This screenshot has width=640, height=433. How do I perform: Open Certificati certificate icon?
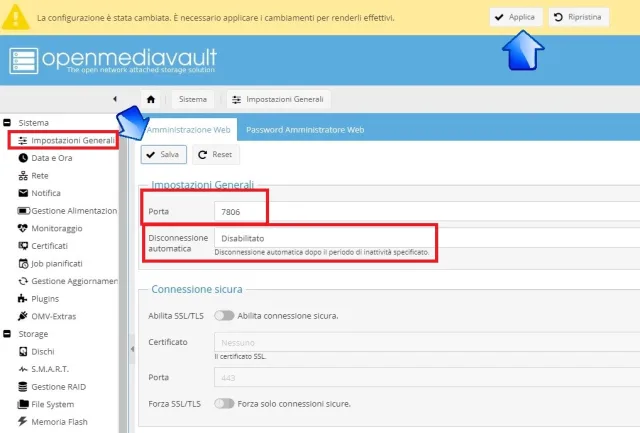pyautogui.click(x=23, y=246)
